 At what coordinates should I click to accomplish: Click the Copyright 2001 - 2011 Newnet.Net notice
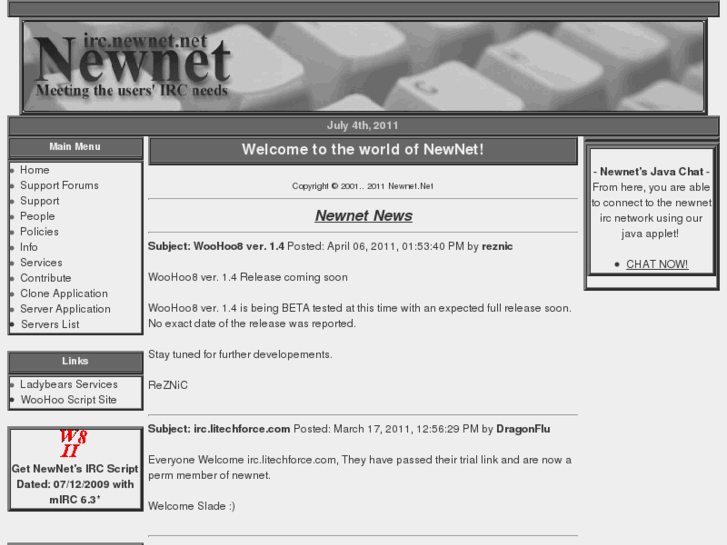point(363,186)
